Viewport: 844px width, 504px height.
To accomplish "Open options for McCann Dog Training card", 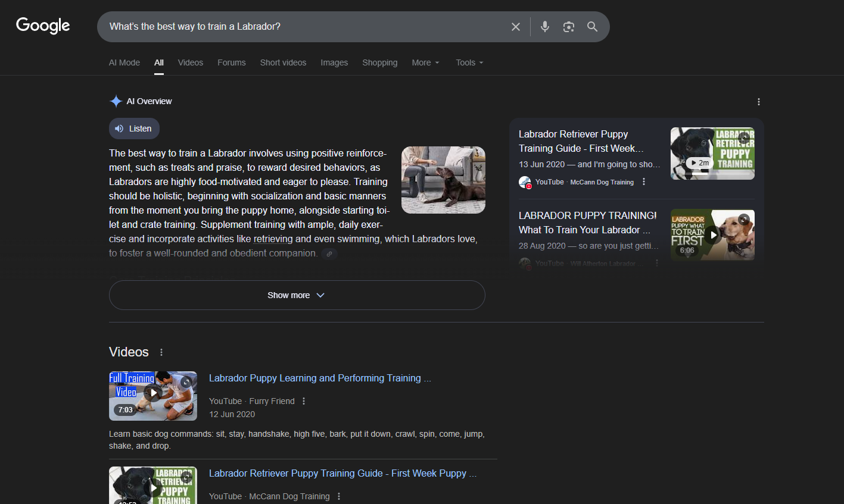I will pos(644,182).
